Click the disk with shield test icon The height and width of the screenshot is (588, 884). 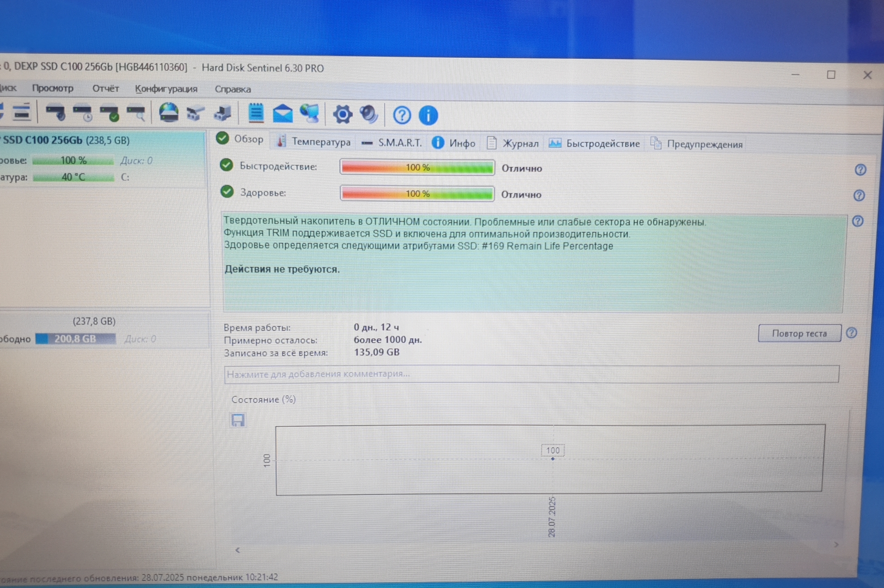(55, 113)
